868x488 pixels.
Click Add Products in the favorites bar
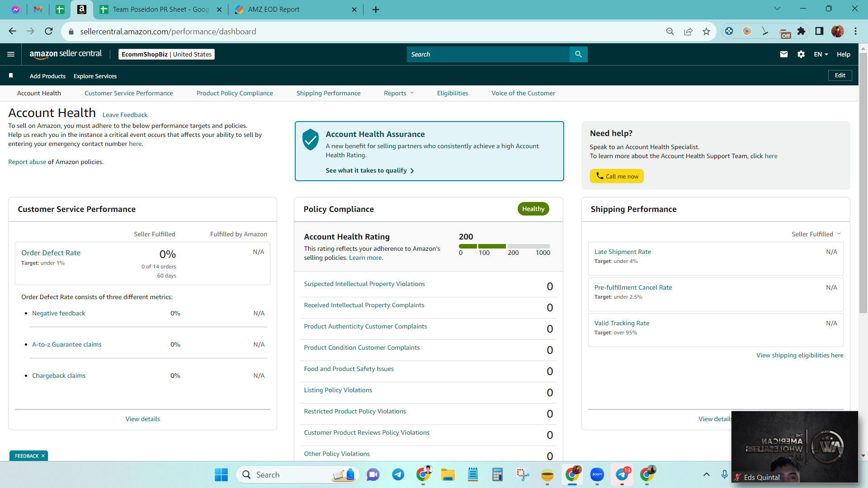[x=47, y=76]
